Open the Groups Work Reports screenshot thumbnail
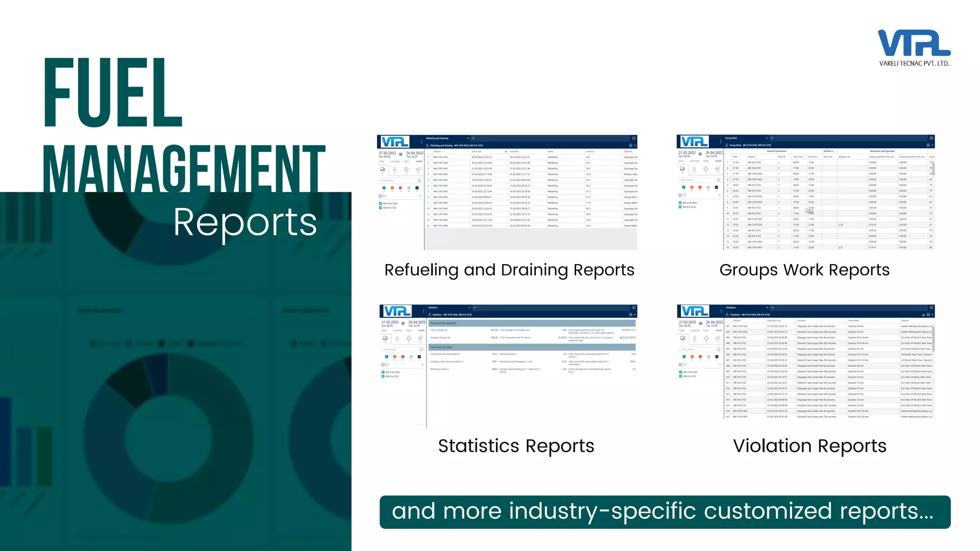This screenshot has width=980, height=551. 805,192
